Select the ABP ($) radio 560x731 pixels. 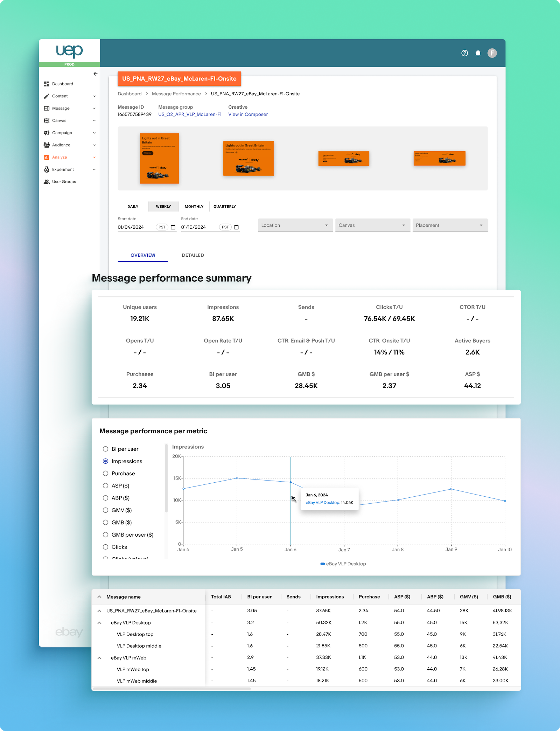105,498
